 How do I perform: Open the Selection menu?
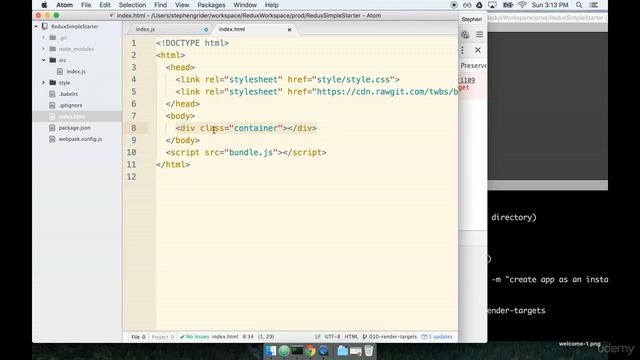click(132, 5)
